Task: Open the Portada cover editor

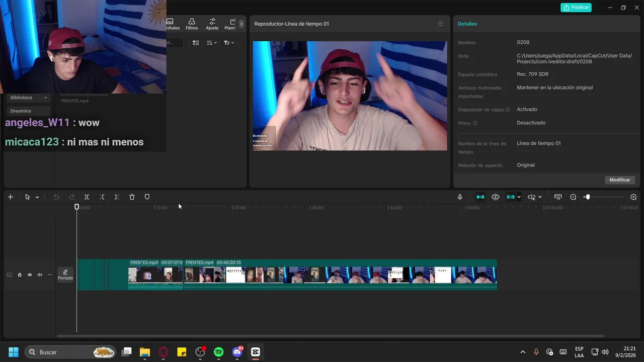Action: tap(65, 275)
